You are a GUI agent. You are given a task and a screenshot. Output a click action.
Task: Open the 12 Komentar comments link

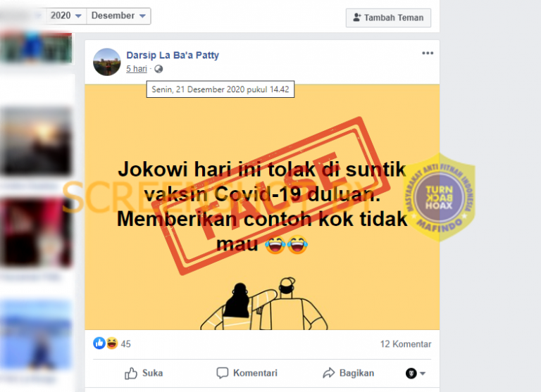pos(406,344)
